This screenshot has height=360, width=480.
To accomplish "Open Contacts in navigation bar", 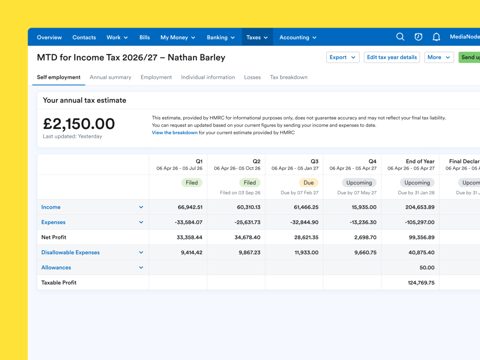I will (x=84, y=37).
